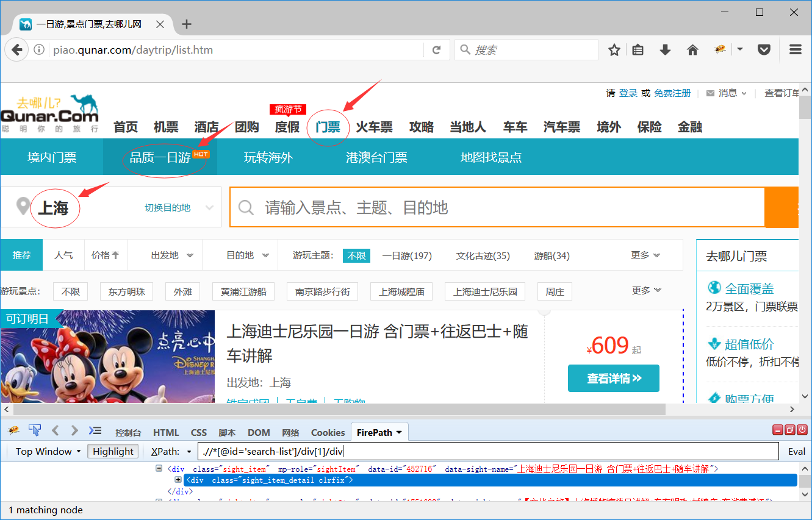Open the 切换目的地 destination dropdown

tap(179, 207)
